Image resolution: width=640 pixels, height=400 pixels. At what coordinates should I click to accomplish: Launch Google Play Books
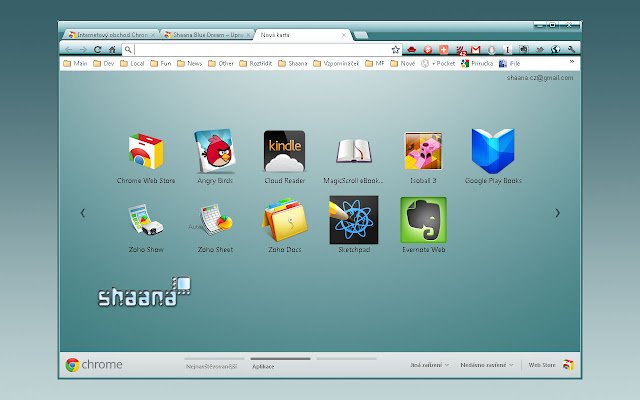[493, 151]
